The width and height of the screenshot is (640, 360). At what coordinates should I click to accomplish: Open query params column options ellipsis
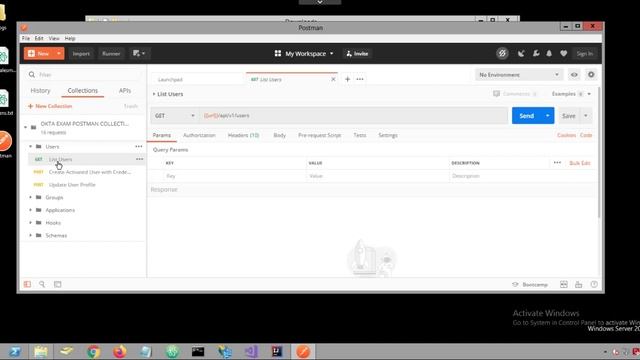pos(557,162)
